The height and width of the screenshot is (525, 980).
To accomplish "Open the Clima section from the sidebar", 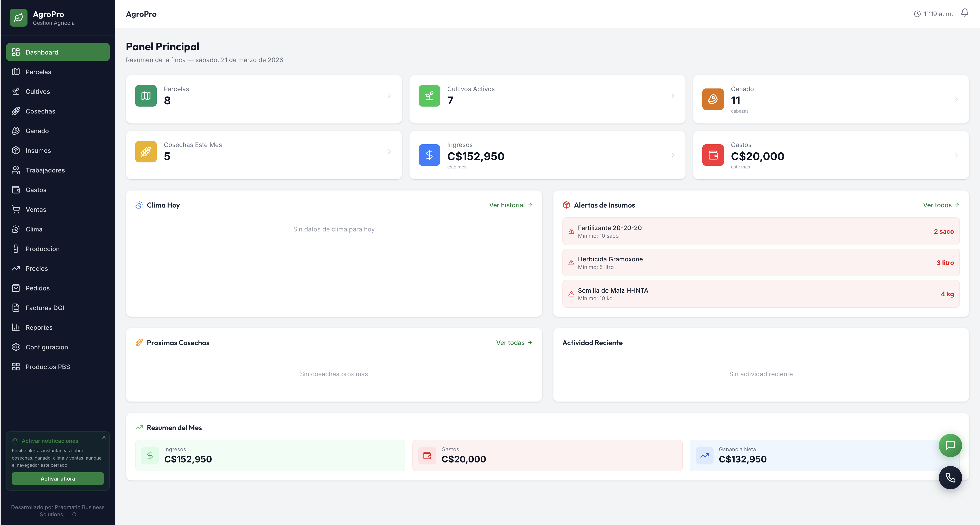I will tap(34, 229).
